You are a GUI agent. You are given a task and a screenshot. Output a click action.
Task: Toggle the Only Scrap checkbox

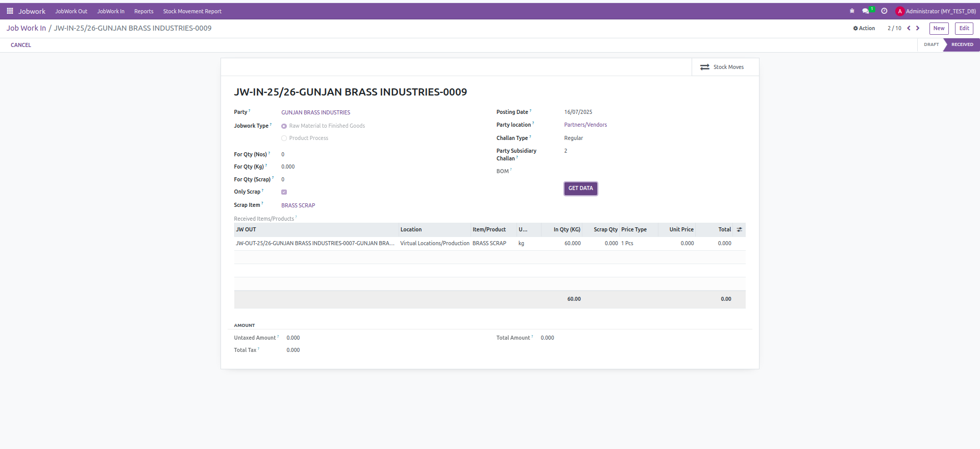284,192
